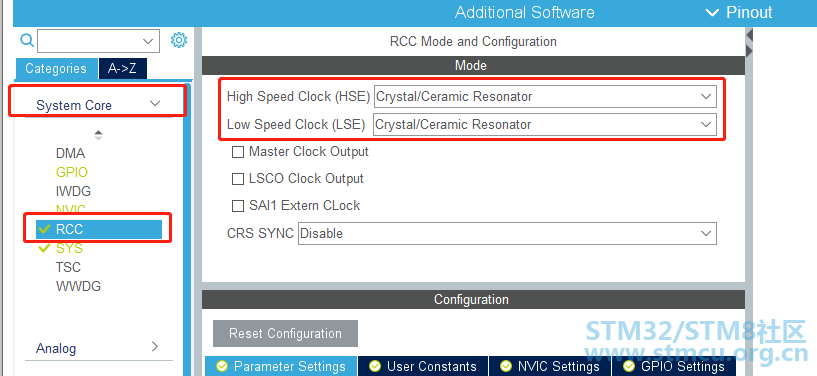Click the lower right panel arrow handle

[x=749, y=51]
